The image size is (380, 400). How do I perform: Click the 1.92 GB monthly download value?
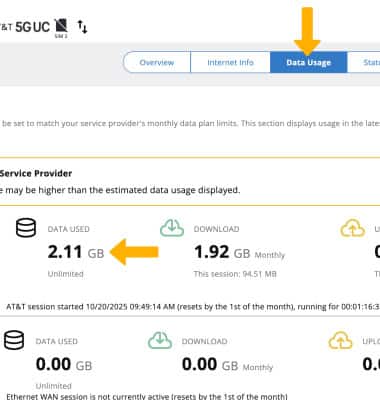click(239, 252)
